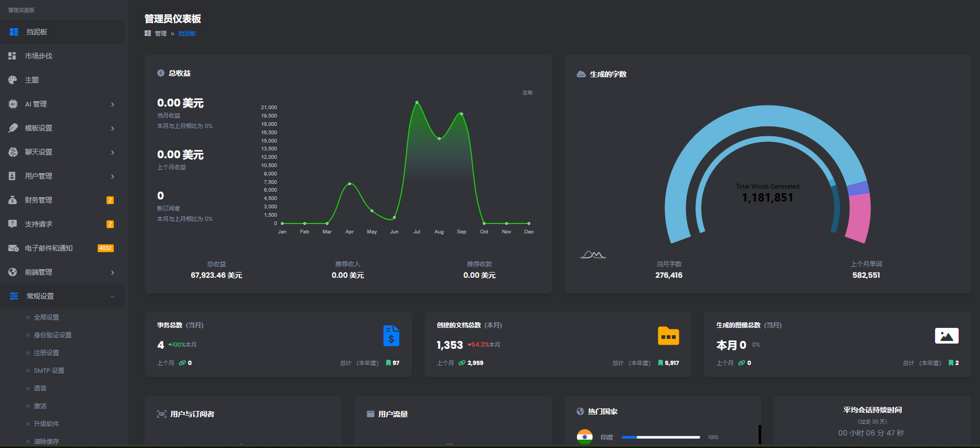Viewport: 980px width, 448px height.
Task: Expand the 模板设置 chevron
Action: [112, 128]
